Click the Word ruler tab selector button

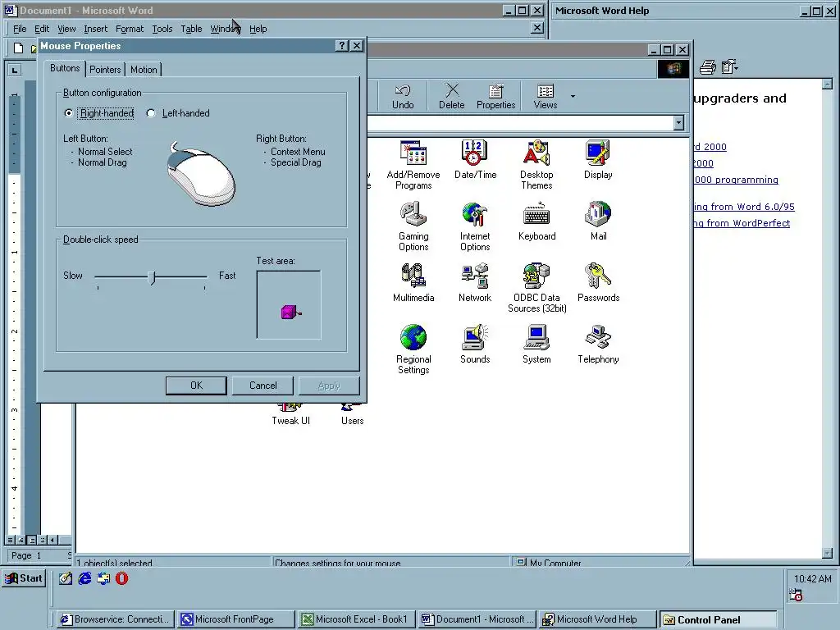(x=15, y=70)
